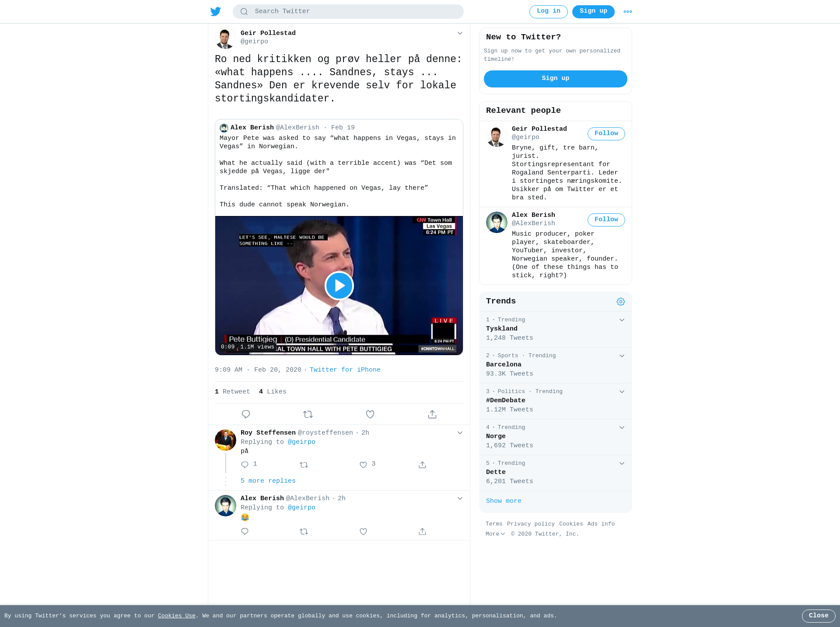This screenshot has height=627, width=840.
Task: Open the three-dots more menu in header
Action: [628, 12]
